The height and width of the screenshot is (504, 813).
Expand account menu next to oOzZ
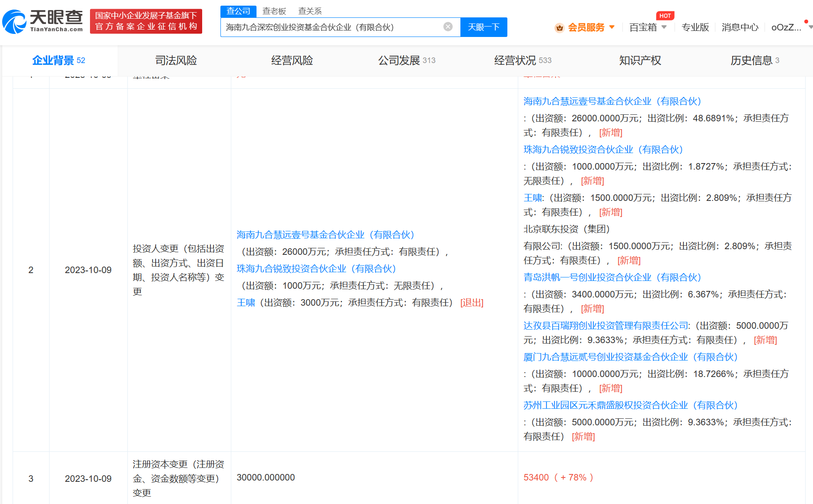click(810, 27)
